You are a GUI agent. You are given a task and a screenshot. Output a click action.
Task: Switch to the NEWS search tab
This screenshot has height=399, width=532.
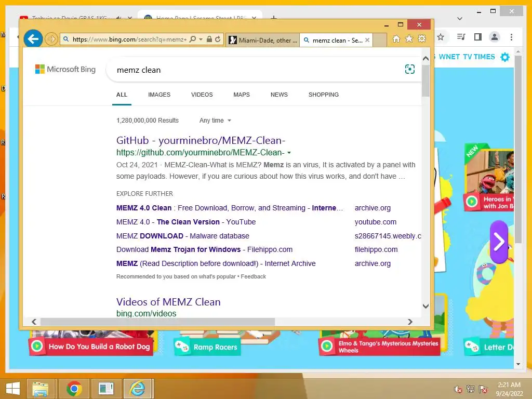coord(279,95)
